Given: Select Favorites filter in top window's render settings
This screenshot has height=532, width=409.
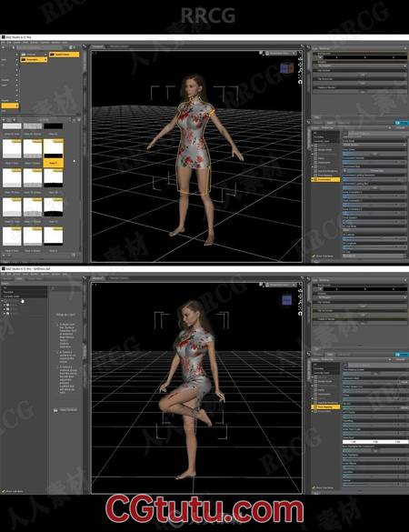Looking at the screenshot, I should point(325,137).
